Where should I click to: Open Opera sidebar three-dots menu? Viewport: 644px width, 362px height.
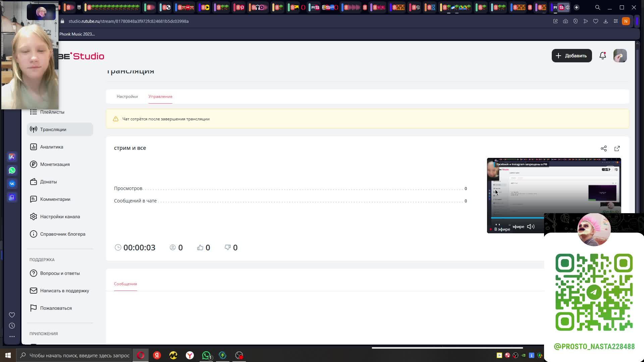[12, 337]
